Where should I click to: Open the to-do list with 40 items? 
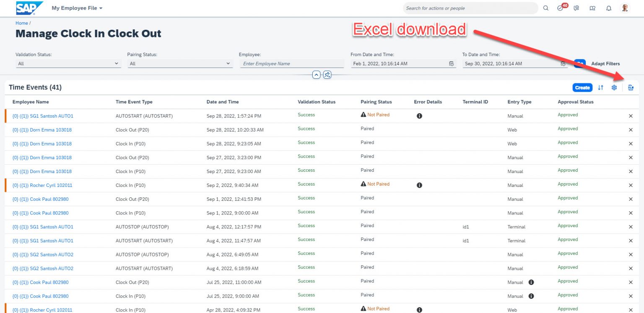(559, 8)
